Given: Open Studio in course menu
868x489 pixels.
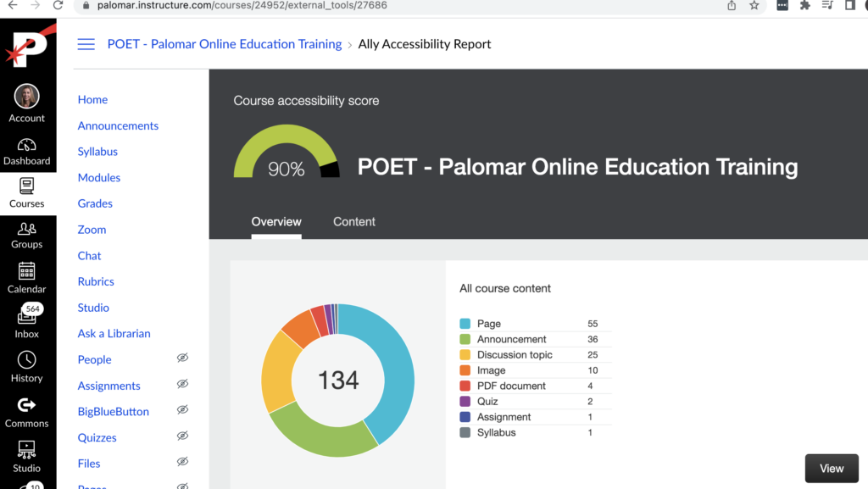Looking at the screenshot, I should tap(93, 308).
